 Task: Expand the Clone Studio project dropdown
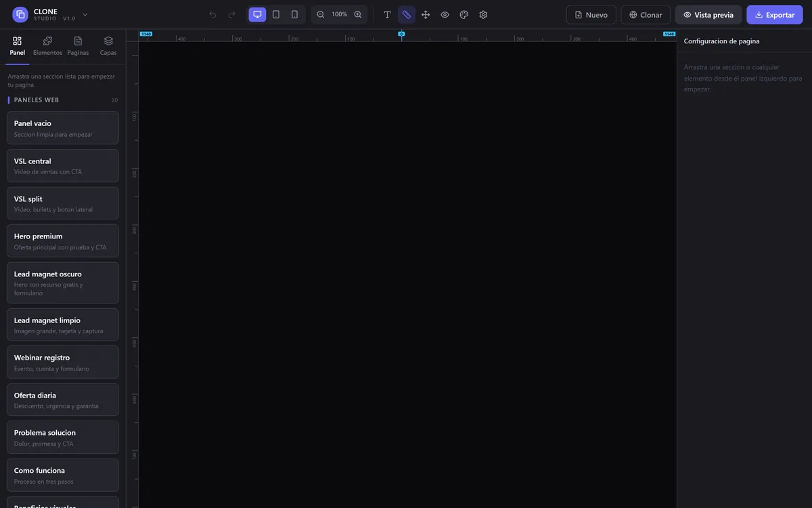coord(85,15)
